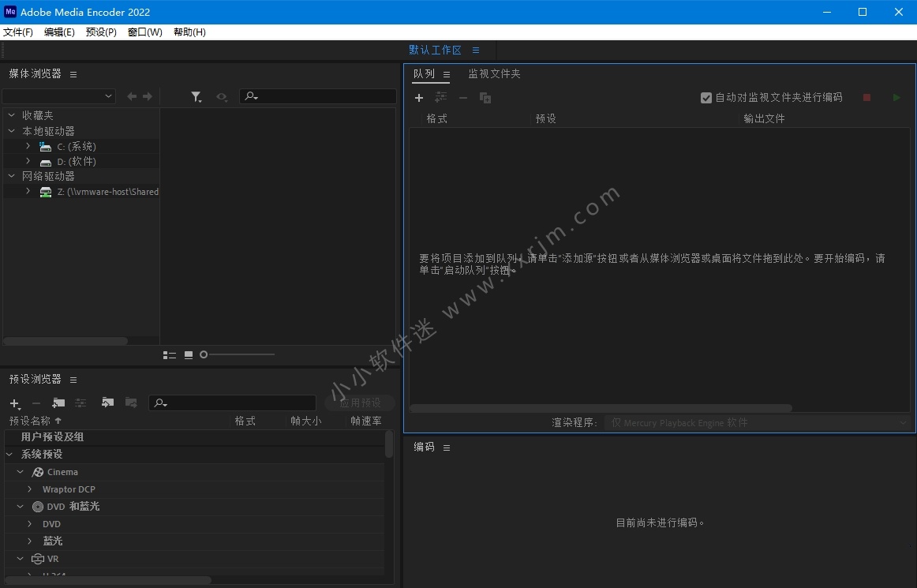The height and width of the screenshot is (588, 917).
Task: Click the 默认工作区 workspace label
Action: [x=435, y=50]
